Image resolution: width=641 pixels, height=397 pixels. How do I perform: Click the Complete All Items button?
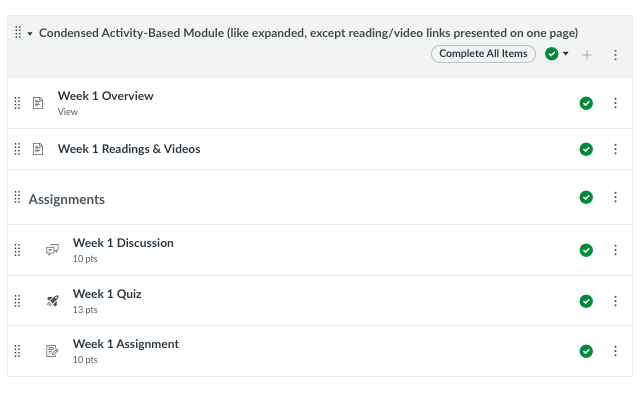[483, 54]
